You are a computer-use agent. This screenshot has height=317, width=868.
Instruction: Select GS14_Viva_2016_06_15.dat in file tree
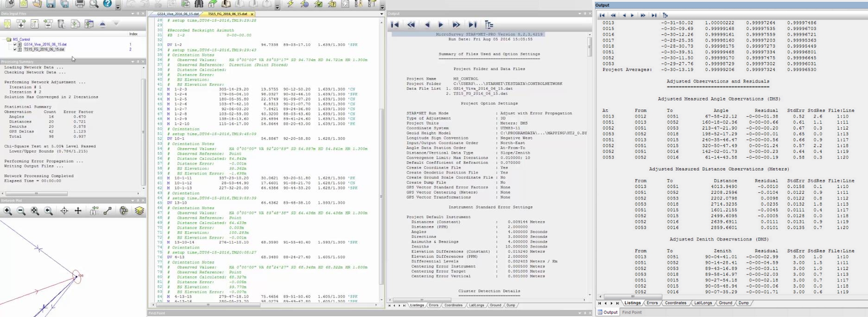[x=45, y=44]
